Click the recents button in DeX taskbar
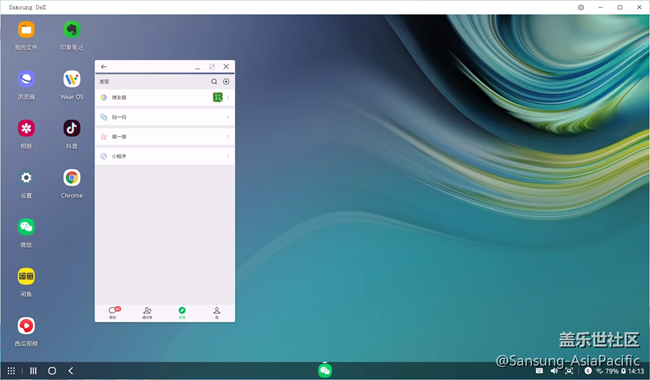 33,370
